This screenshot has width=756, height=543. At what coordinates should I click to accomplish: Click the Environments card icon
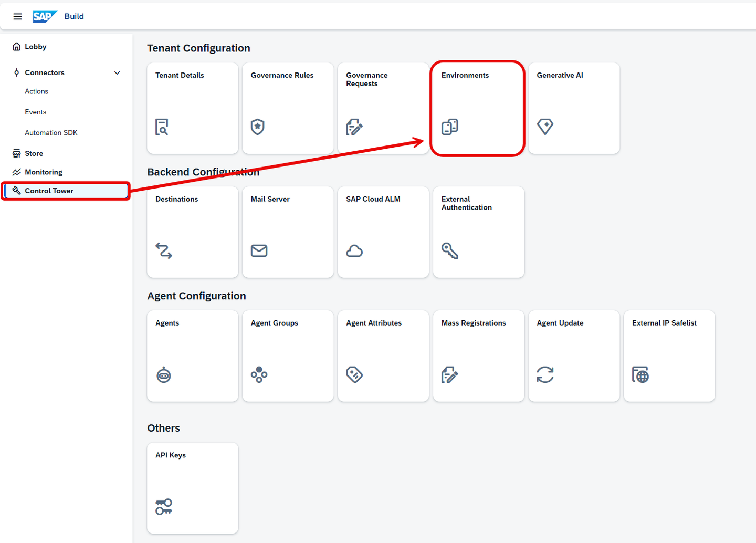click(x=450, y=127)
